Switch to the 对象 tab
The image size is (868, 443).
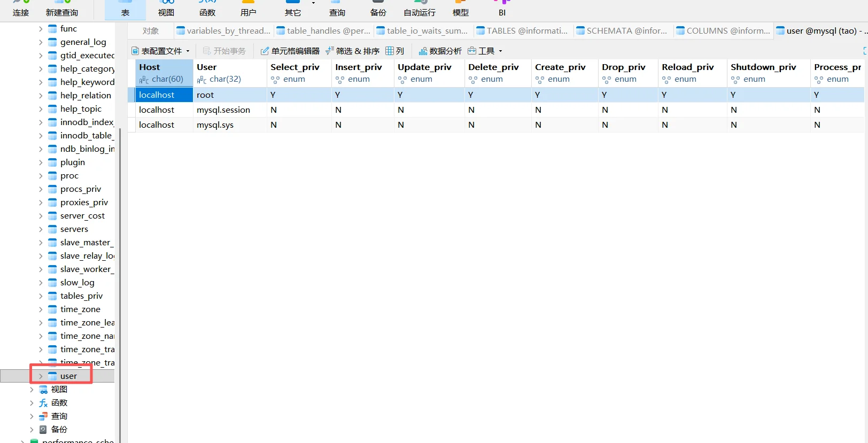tap(151, 31)
